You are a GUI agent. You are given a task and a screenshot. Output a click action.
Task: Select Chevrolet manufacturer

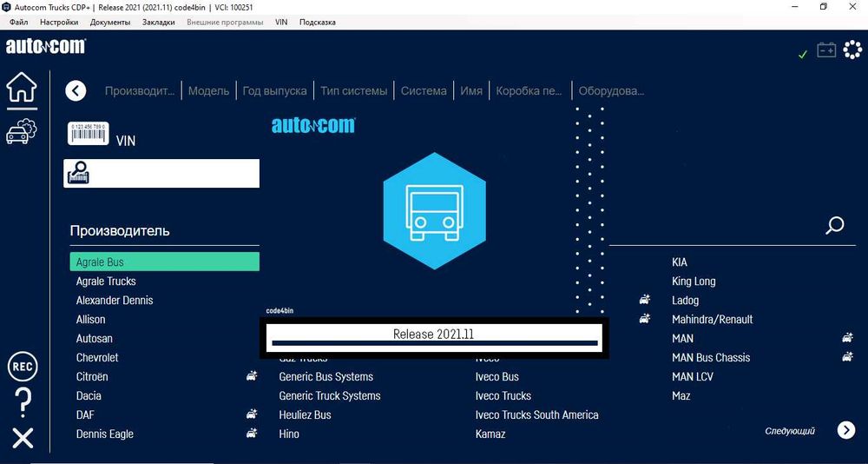97,358
